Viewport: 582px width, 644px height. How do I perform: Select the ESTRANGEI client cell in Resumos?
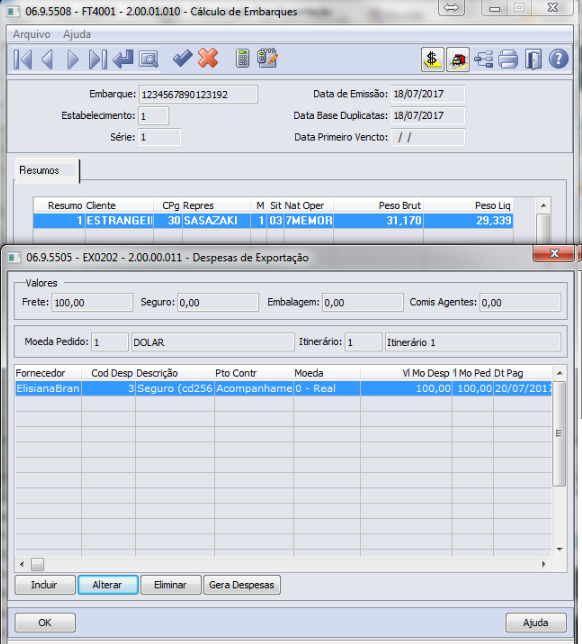click(119, 221)
